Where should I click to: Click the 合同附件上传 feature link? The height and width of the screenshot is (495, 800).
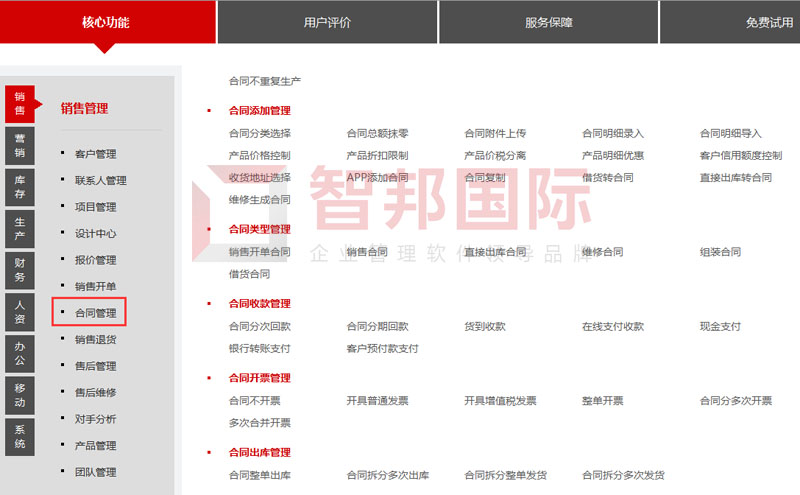coord(495,133)
